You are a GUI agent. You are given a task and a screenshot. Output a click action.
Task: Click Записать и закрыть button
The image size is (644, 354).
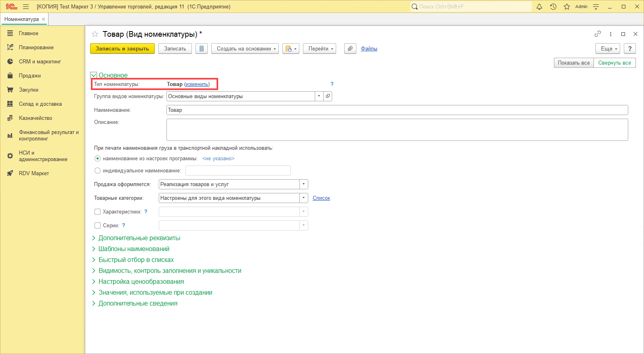122,48
